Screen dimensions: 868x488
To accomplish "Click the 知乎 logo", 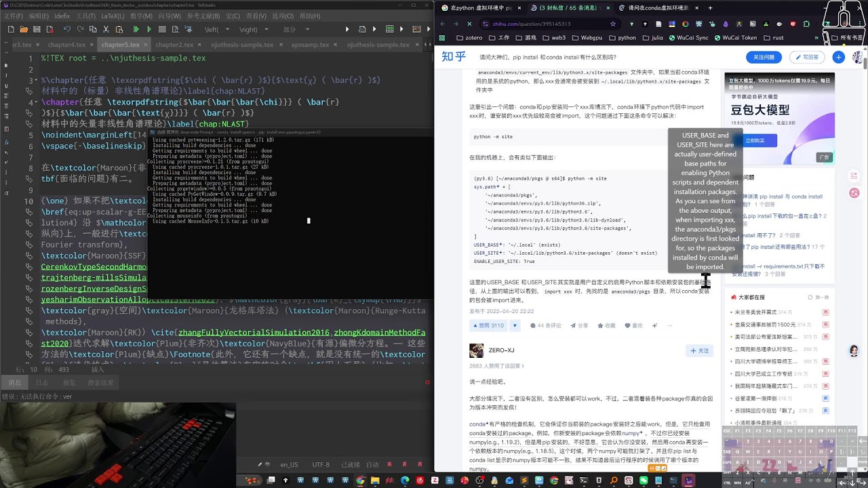I will tap(454, 57).
